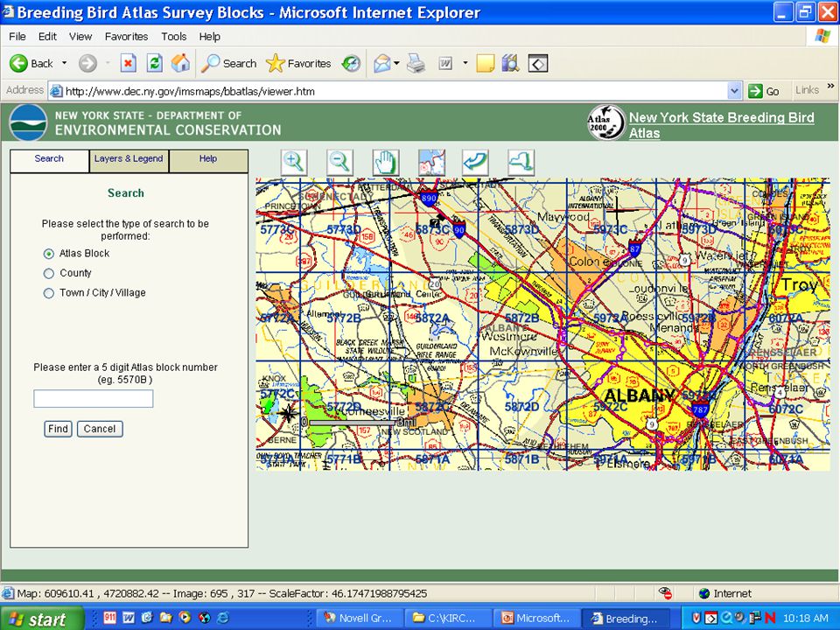This screenshot has height=630, width=840.
Task: Switch to C:\KIRC... taskbar window
Action: [x=446, y=619]
